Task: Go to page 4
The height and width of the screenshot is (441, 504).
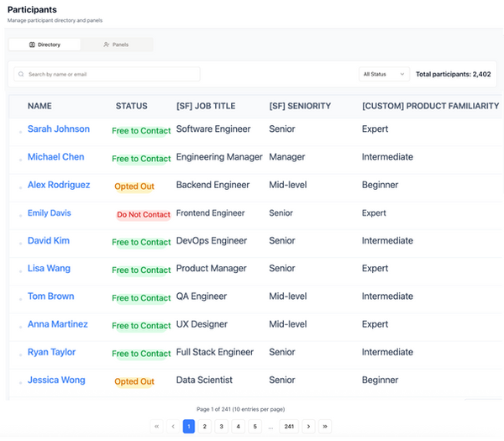Action: point(239,427)
